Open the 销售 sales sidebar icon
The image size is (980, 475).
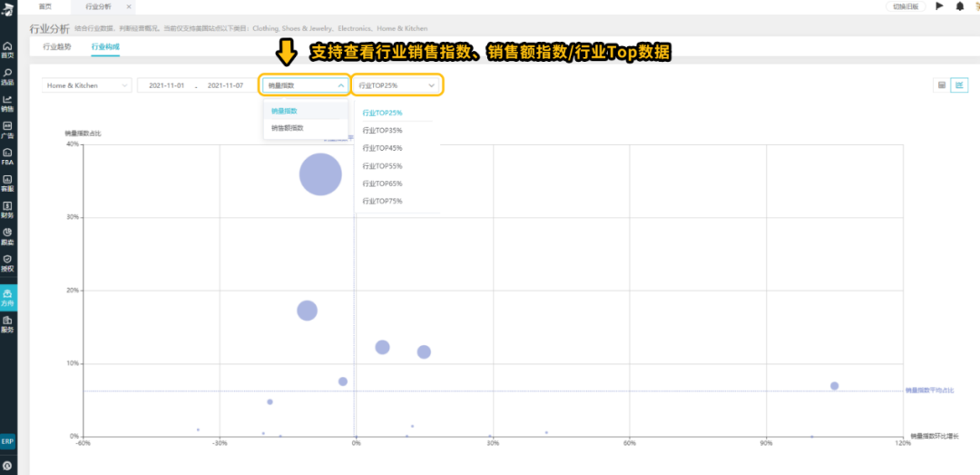[7, 103]
